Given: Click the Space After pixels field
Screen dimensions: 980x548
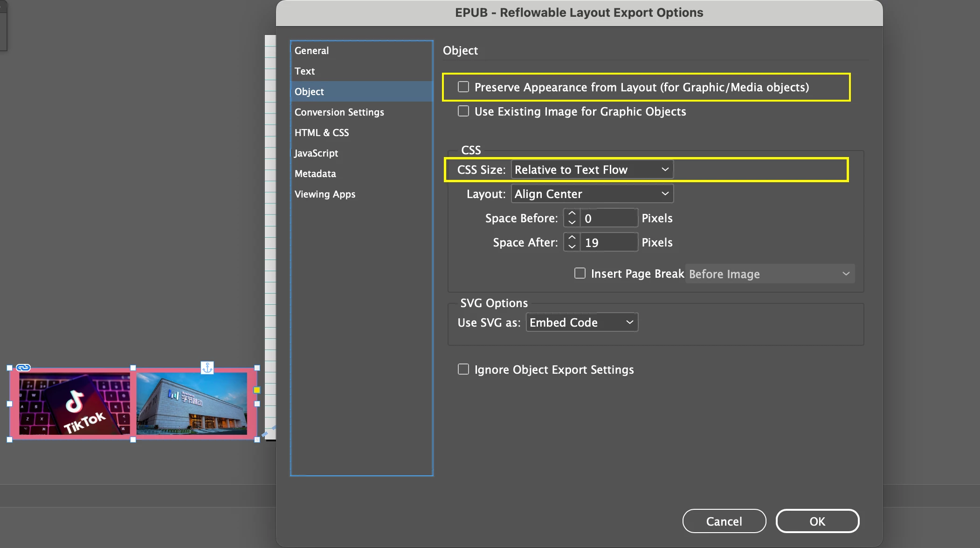Looking at the screenshot, I should tap(608, 242).
